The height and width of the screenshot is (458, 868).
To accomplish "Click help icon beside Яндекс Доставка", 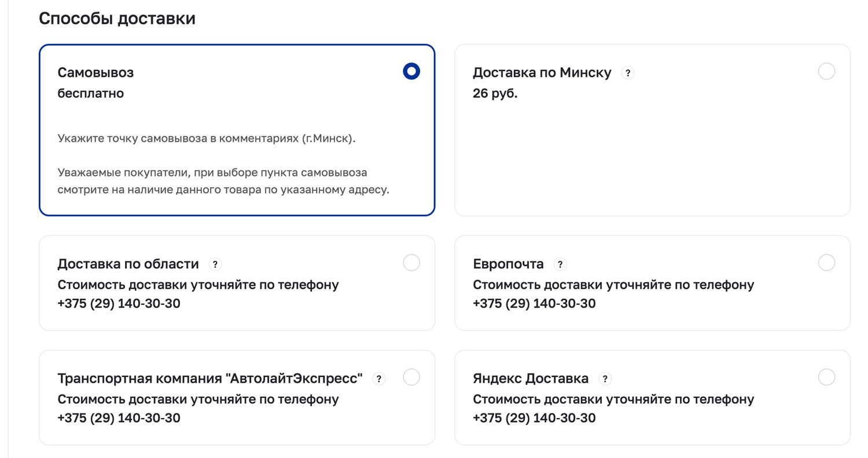I will (605, 379).
